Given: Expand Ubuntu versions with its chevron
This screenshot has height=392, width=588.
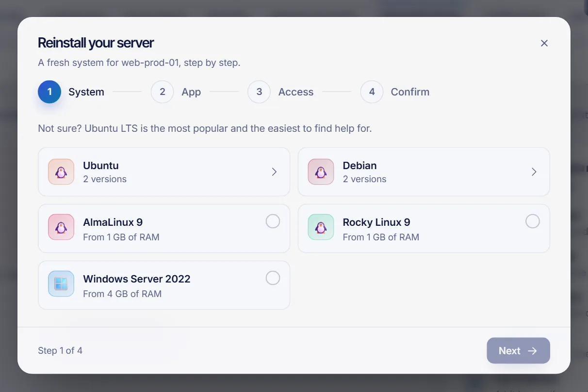Looking at the screenshot, I should pos(274,172).
